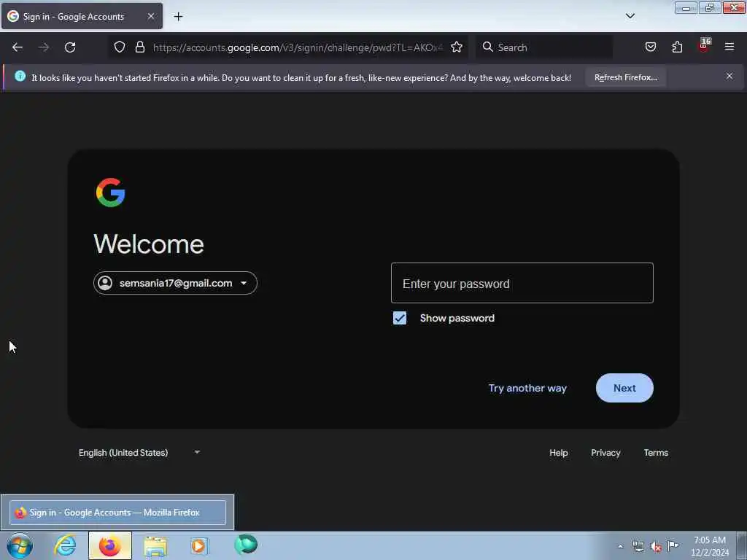Image resolution: width=747 pixels, height=560 pixels.
Task: Open the Terms link
Action: tap(656, 453)
